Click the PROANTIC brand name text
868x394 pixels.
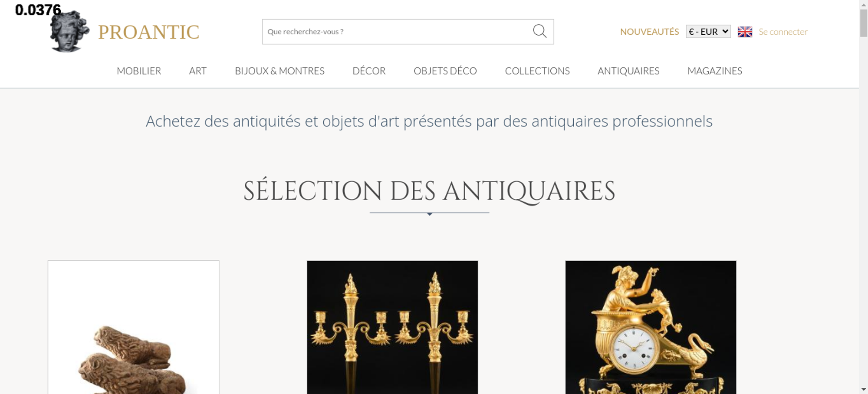pyautogui.click(x=148, y=32)
